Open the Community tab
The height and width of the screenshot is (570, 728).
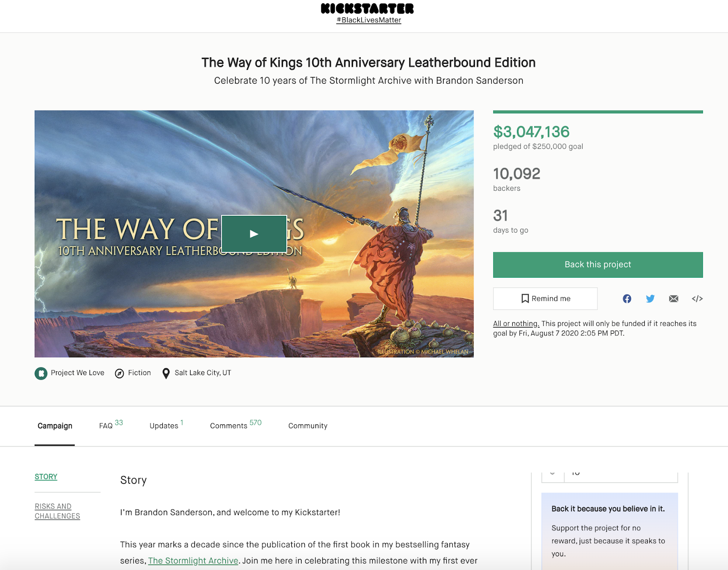[x=308, y=426]
